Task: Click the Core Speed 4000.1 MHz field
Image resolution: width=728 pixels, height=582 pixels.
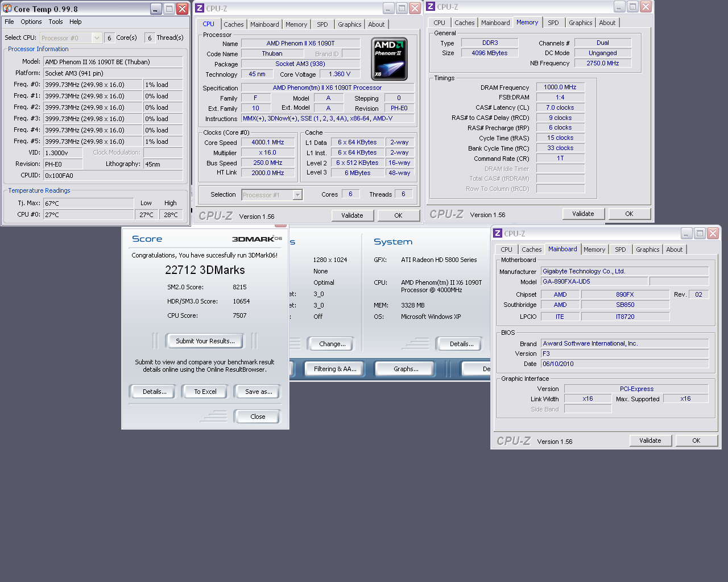Action: tap(268, 143)
